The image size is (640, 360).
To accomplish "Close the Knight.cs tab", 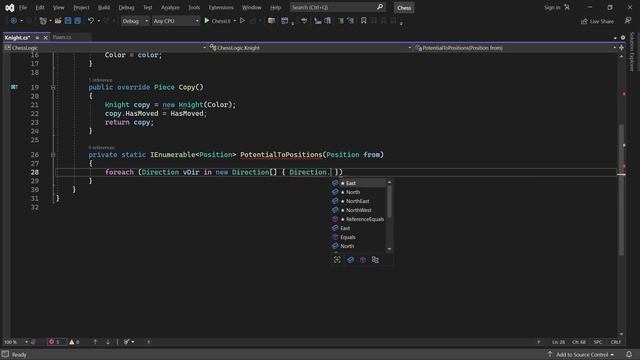I will click(x=46, y=38).
